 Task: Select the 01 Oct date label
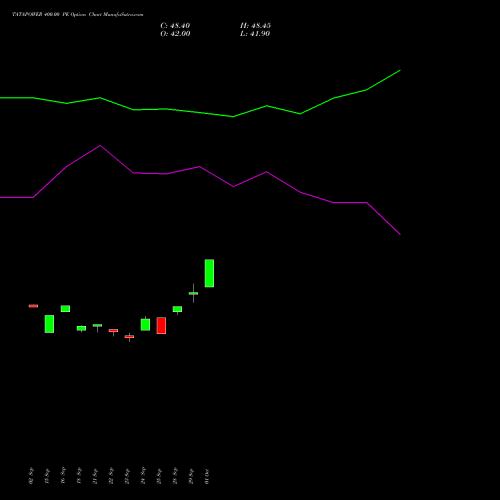[x=207, y=476]
